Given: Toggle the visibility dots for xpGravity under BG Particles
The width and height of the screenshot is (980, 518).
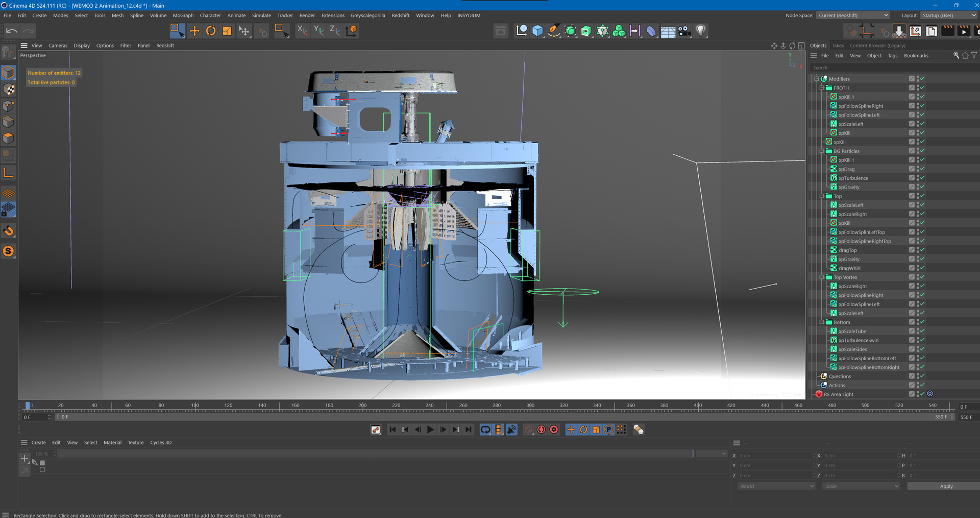Looking at the screenshot, I should click(918, 187).
